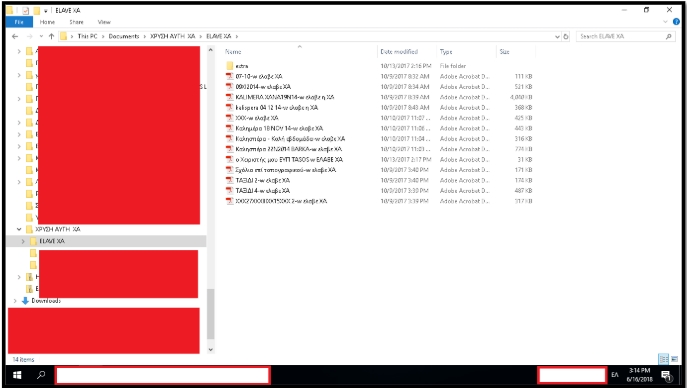Open the address bar history dropdown arrow
Image resolution: width=687 pixels, height=388 pixels.
pyautogui.click(x=557, y=37)
